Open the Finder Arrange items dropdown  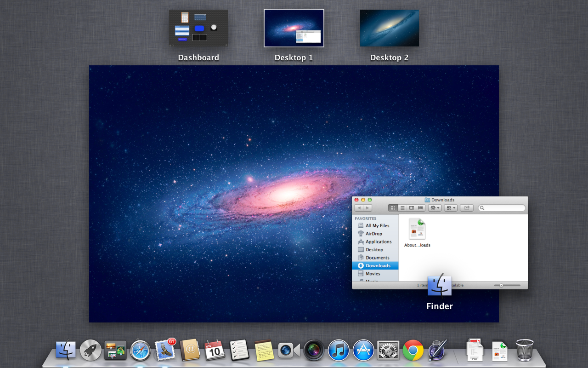(451, 208)
